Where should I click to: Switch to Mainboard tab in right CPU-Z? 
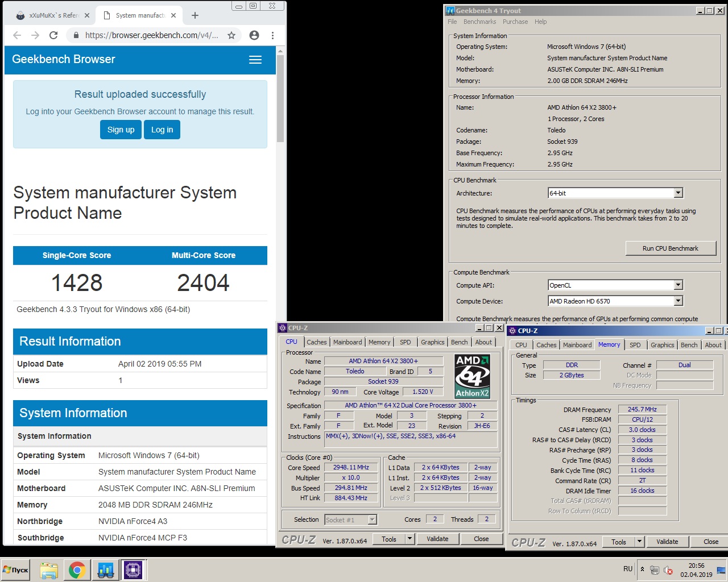click(577, 345)
